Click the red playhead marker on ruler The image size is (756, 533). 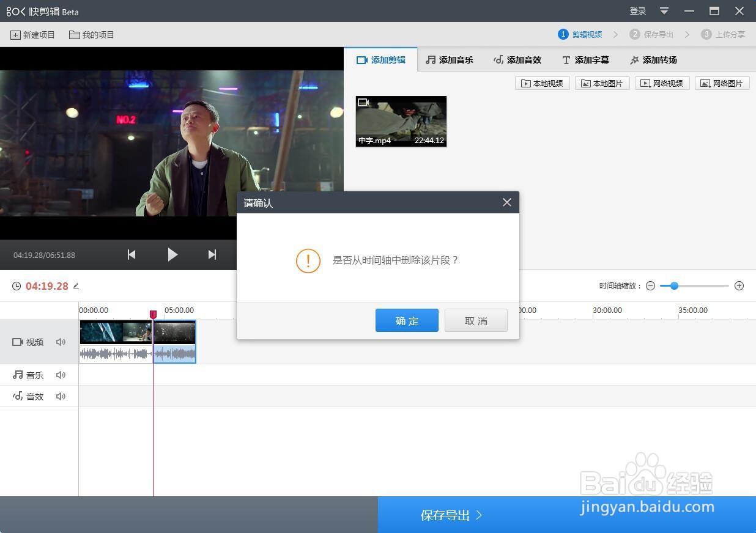(x=153, y=314)
